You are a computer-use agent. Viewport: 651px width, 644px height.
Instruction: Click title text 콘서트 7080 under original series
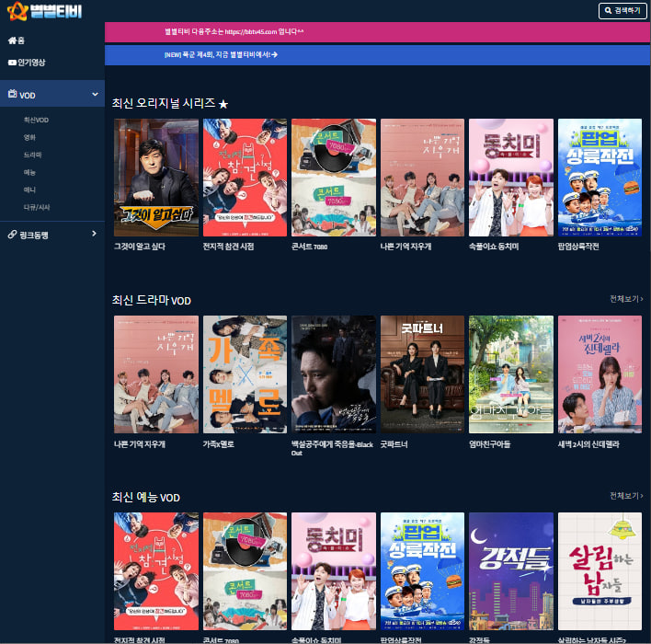[x=309, y=247]
